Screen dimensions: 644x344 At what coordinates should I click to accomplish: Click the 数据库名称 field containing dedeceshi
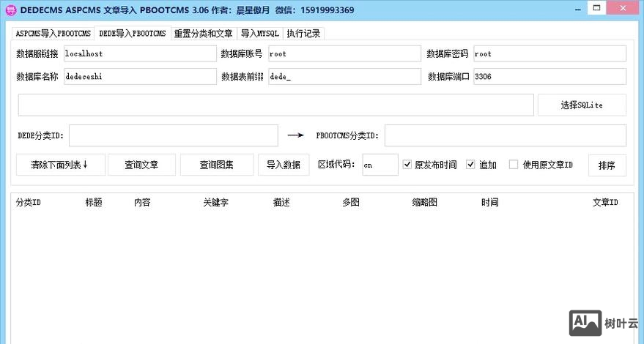coord(140,76)
